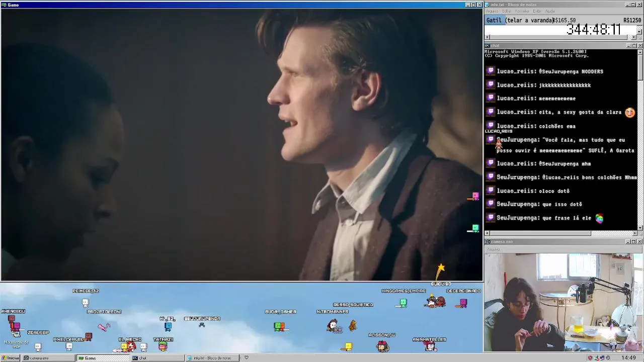This screenshot has width=644, height=362.
Task: Click Bloco de notas vertical scroll-down arrow
Action: pos(639,32)
